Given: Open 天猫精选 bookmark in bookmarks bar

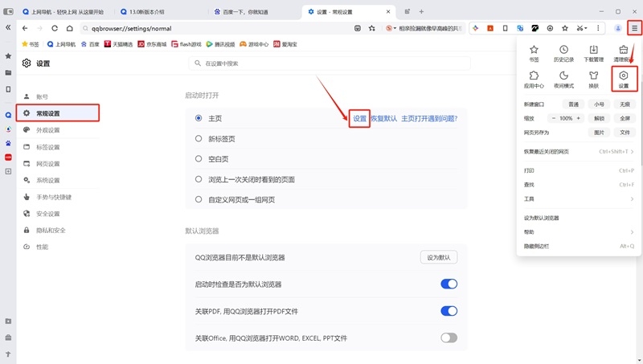Looking at the screenshot, I should click(x=118, y=44).
